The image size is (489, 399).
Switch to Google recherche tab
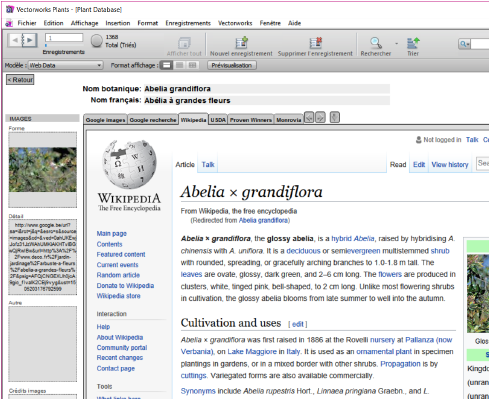[x=153, y=120]
